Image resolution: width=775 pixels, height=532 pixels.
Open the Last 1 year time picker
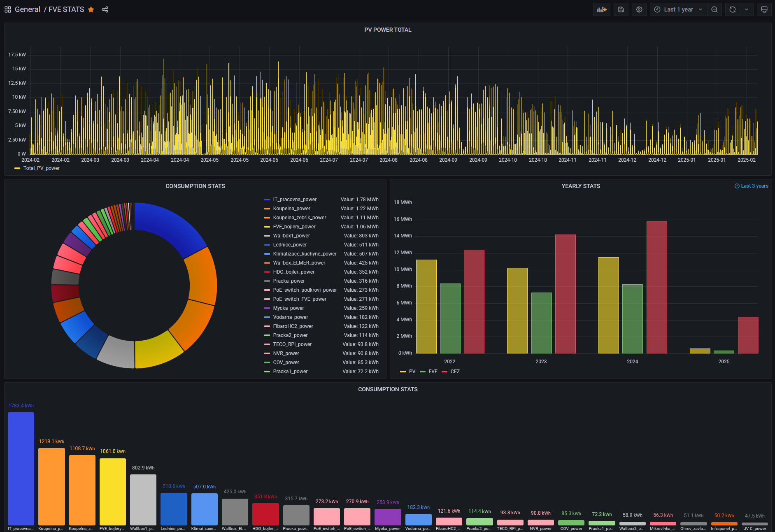pyautogui.click(x=678, y=9)
